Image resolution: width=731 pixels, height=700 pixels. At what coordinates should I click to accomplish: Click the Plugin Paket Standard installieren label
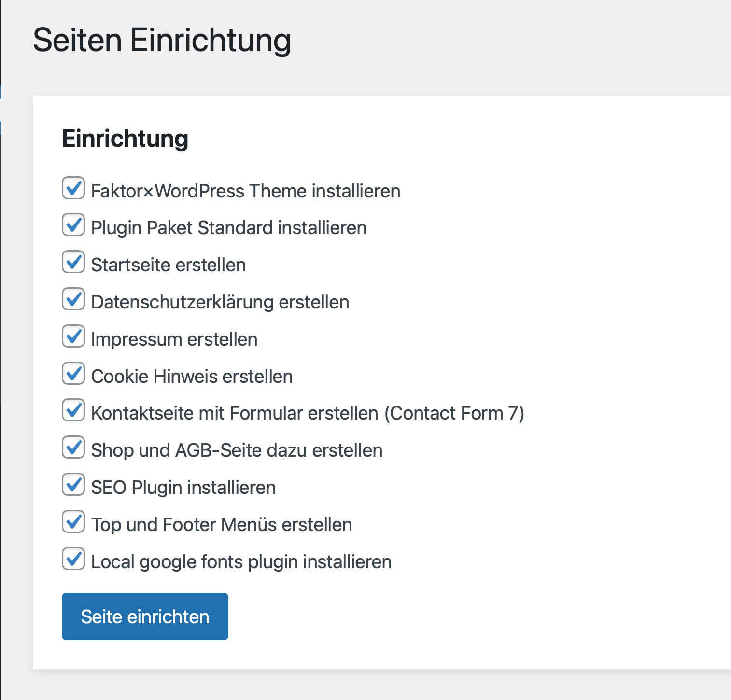point(229,228)
